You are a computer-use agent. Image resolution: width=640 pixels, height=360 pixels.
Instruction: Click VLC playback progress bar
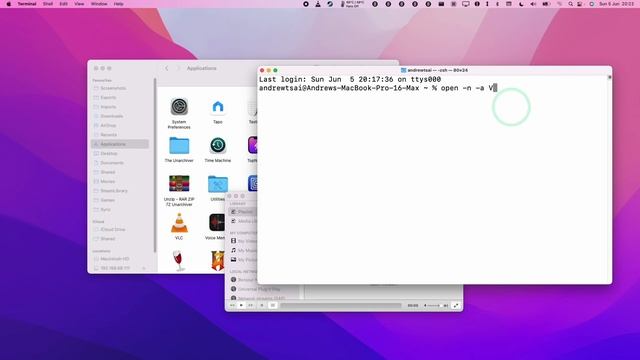pos(341,305)
